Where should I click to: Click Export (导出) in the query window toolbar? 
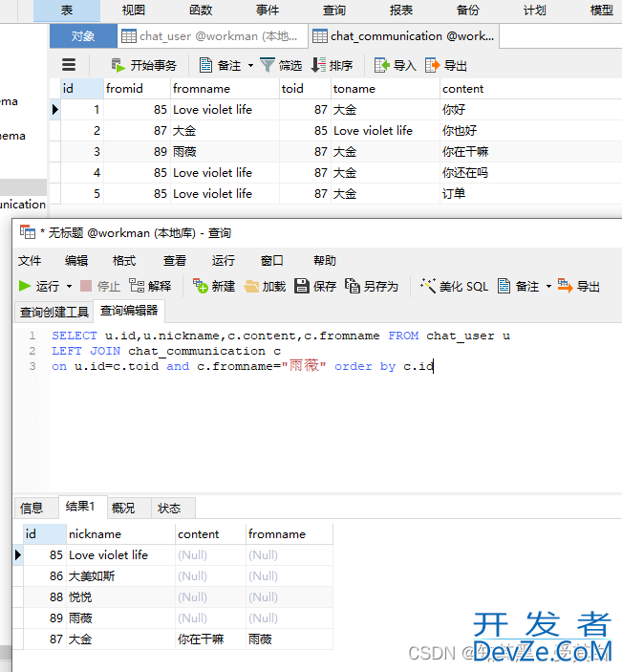point(579,286)
